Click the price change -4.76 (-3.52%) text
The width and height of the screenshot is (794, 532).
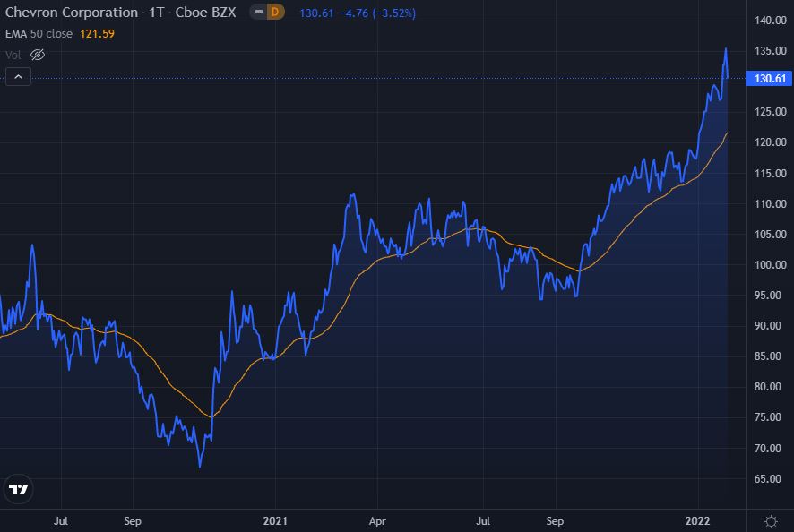coord(377,13)
